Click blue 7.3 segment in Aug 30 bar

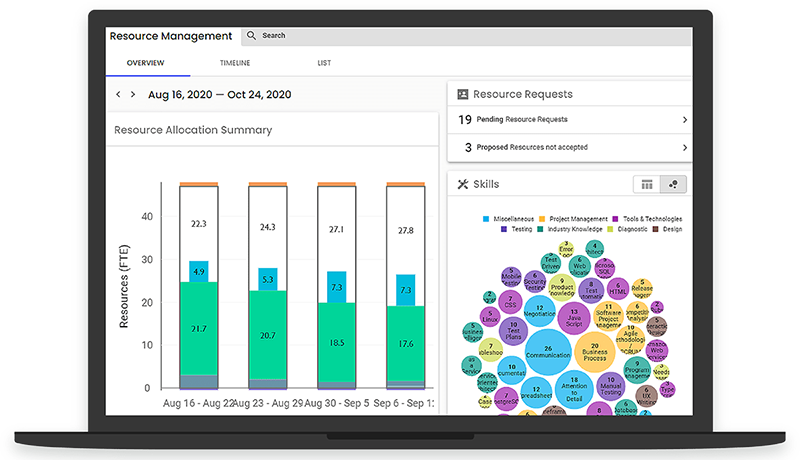tap(337, 287)
